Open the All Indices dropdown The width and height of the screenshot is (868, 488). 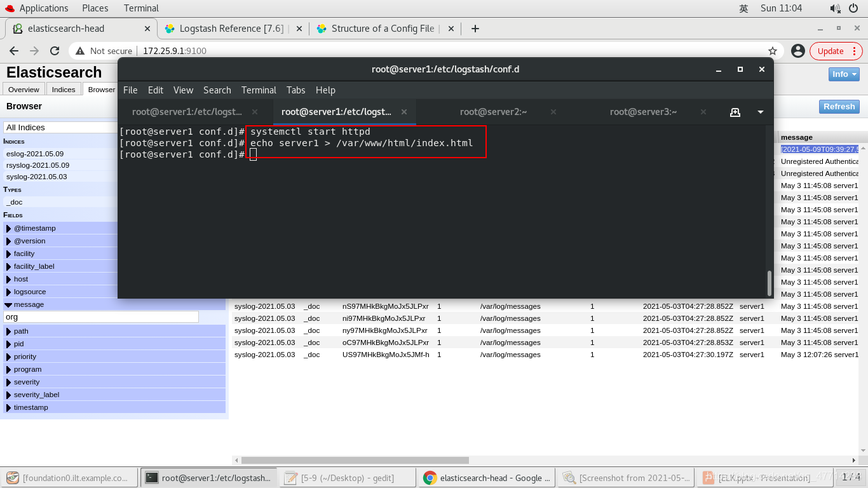point(61,127)
